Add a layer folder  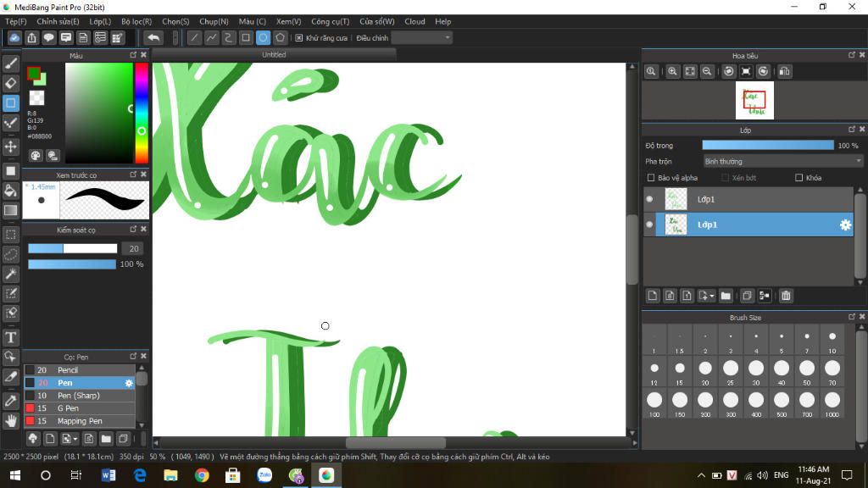point(726,296)
